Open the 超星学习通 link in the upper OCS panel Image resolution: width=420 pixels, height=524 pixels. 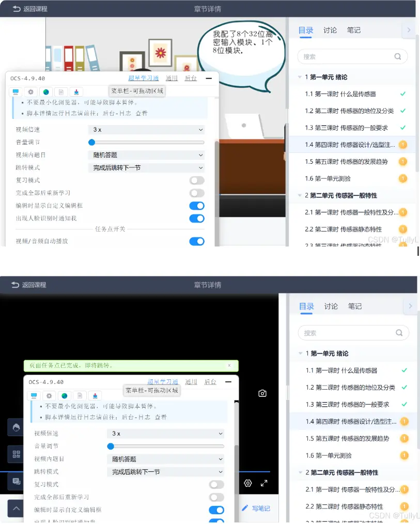coord(144,78)
